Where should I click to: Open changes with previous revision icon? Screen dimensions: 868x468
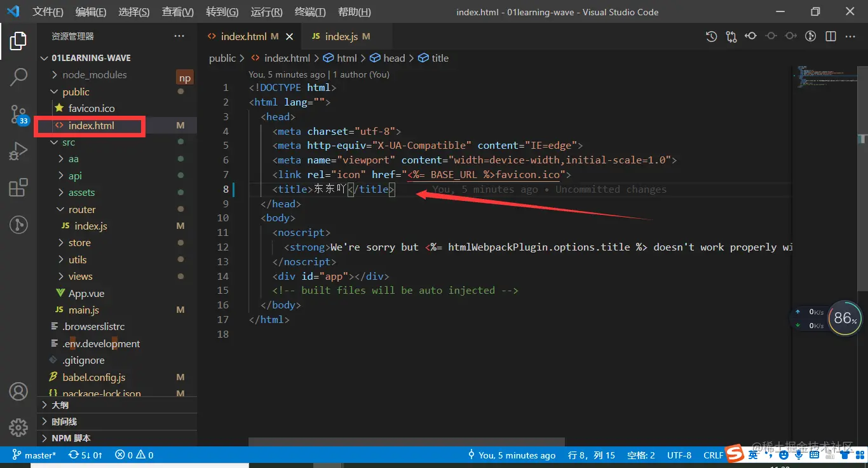(x=751, y=36)
